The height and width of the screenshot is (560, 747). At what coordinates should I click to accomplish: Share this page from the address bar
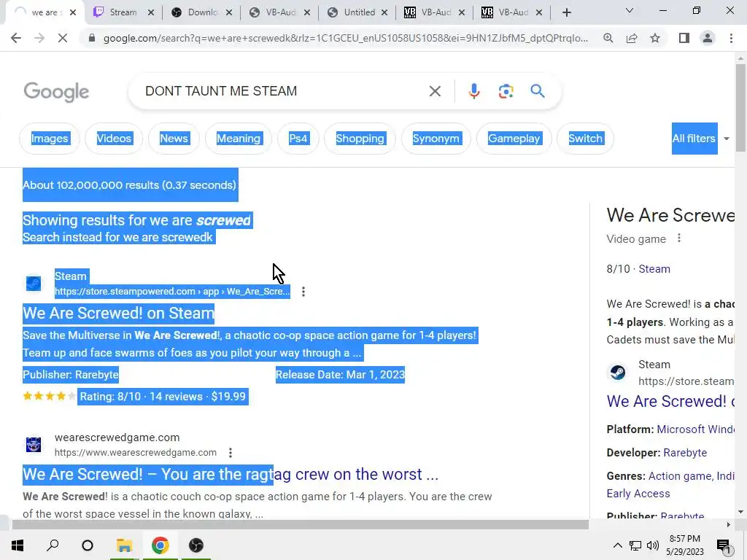point(632,38)
